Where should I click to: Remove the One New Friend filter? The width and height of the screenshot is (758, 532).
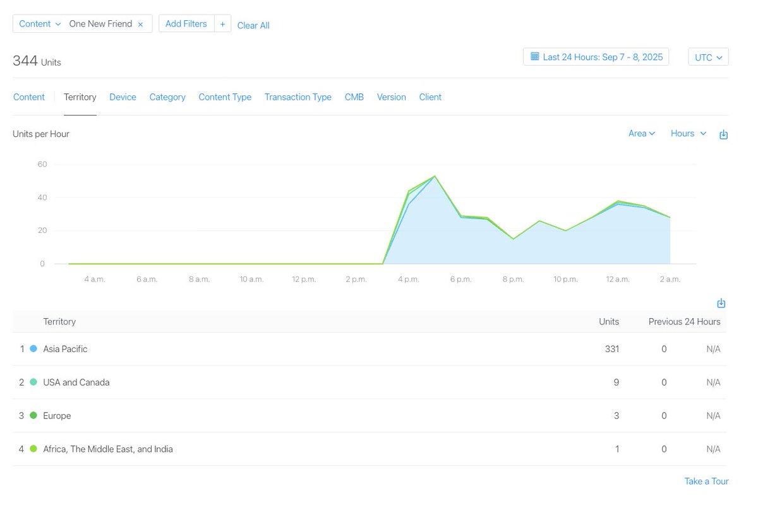[140, 25]
